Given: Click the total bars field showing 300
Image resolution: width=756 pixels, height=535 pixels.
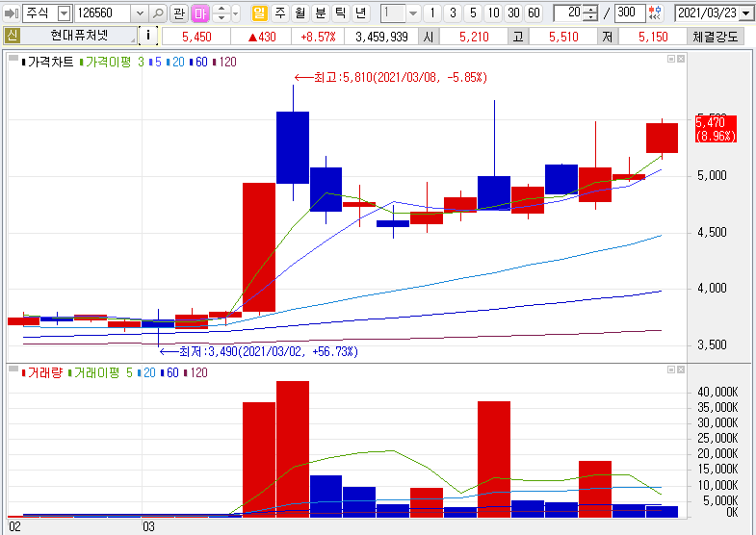Looking at the screenshot, I should (630, 13).
